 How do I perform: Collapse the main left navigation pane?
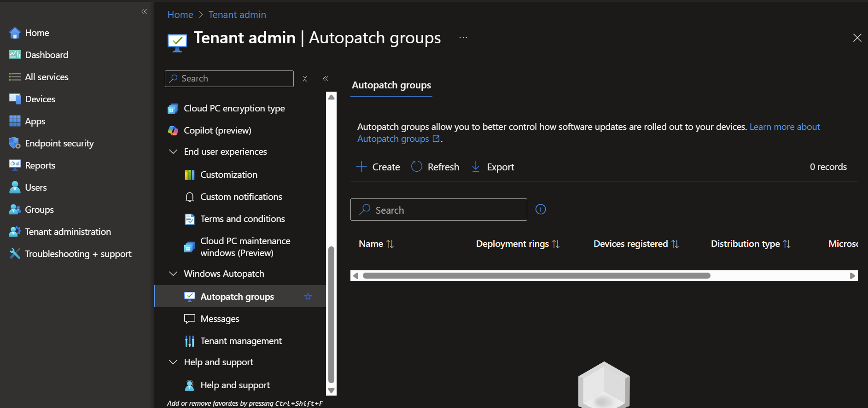[144, 12]
